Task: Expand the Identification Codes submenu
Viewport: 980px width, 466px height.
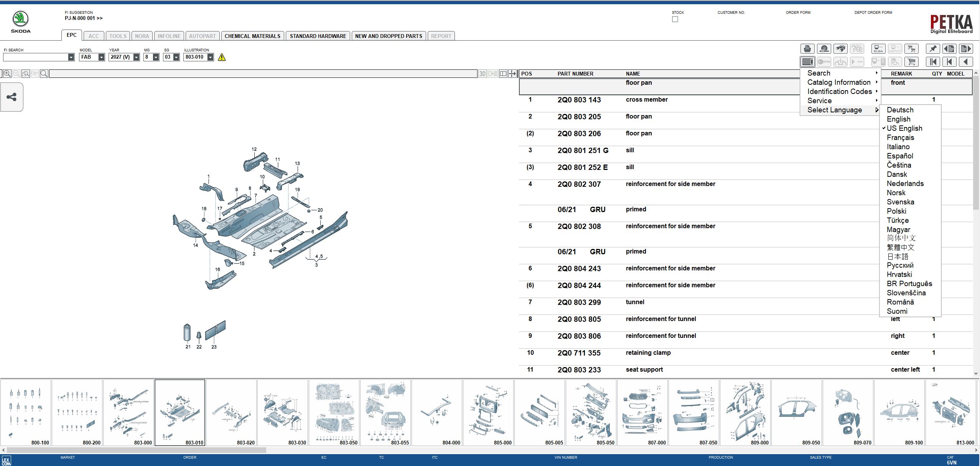Action: pyautogui.click(x=840, y=91)
